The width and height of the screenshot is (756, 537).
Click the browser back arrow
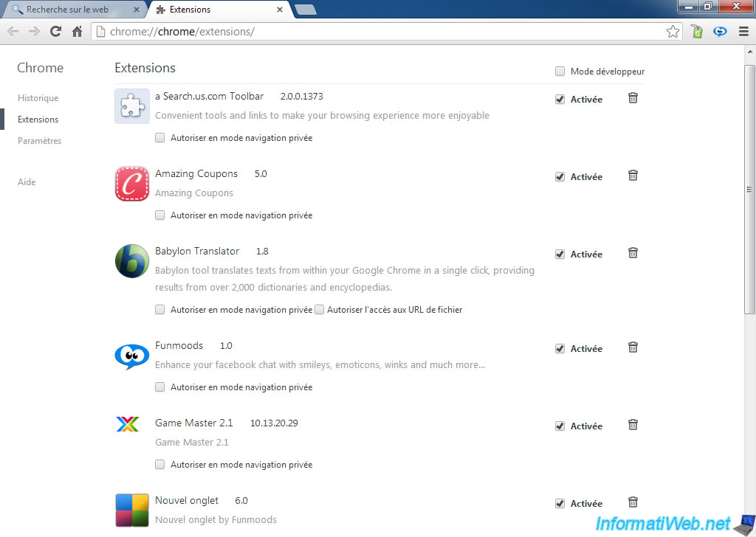click(x=13, y=32)
